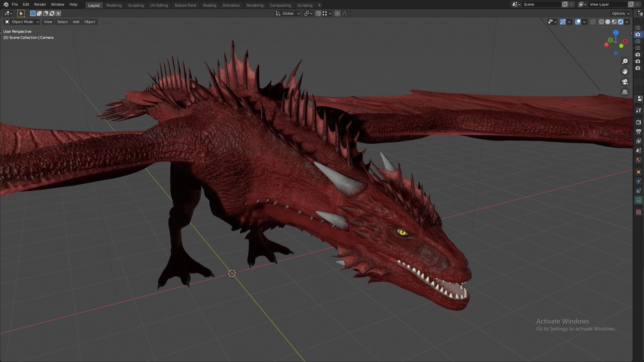Choose Subtract Selection mode icon
644x362 pixels.
(45, 13)
